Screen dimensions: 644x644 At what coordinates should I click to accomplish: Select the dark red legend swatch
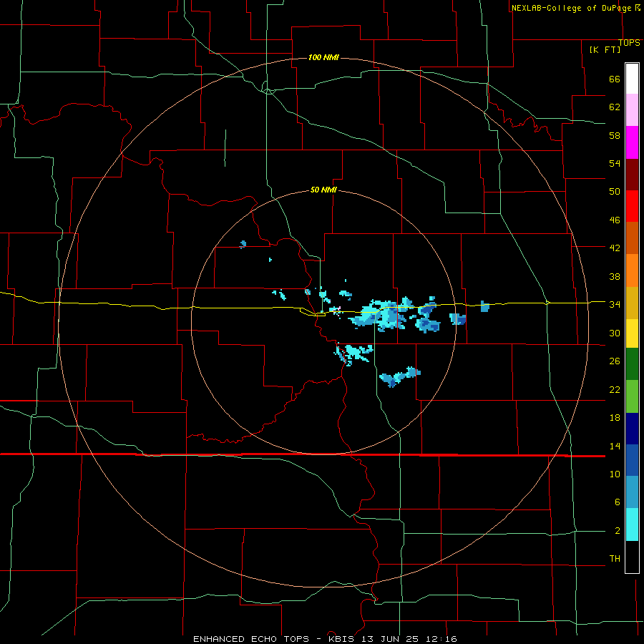pyautogui.click(x=632, y=175)
